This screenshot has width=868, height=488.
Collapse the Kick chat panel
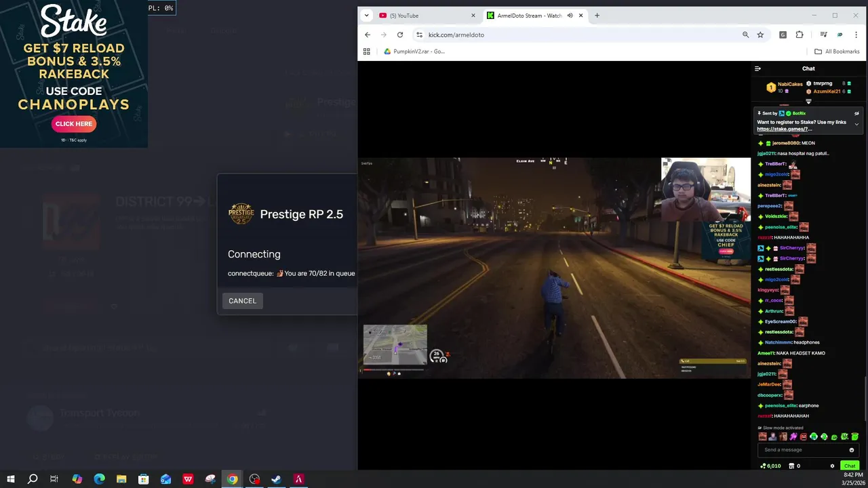(x=757, y=68)
